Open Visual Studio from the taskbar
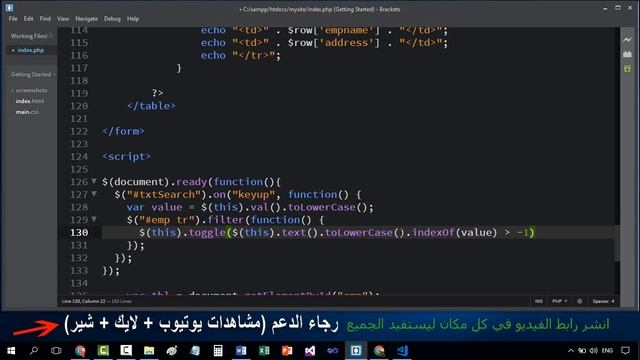The width and height of the screenshot is (640, 360). point(310,351)
